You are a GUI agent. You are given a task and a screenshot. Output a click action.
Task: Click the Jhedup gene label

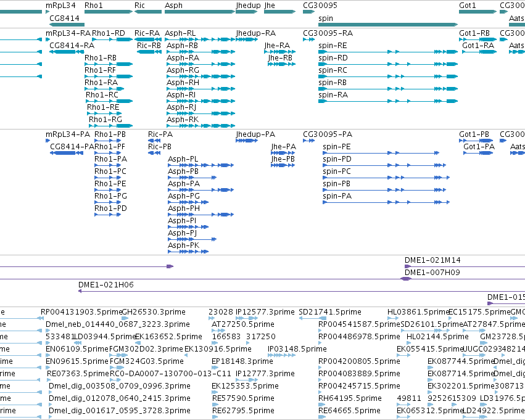pos(248,6)
